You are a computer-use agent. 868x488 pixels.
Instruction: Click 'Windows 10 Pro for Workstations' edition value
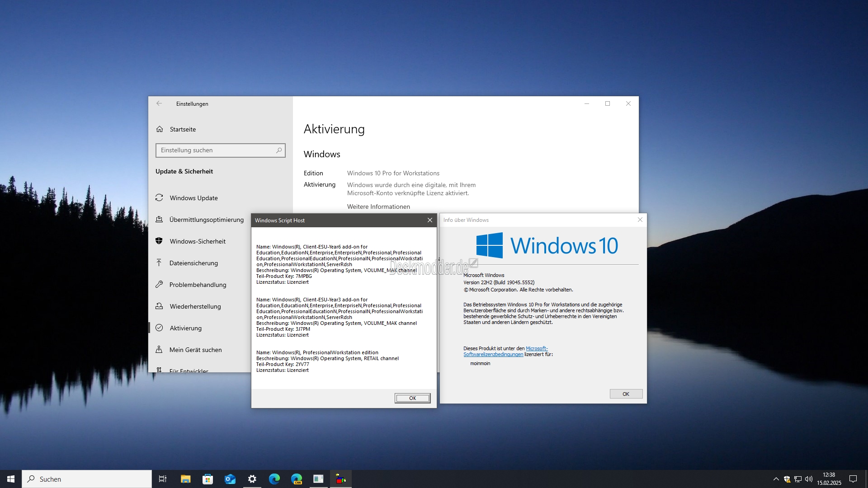click(393, 173)
